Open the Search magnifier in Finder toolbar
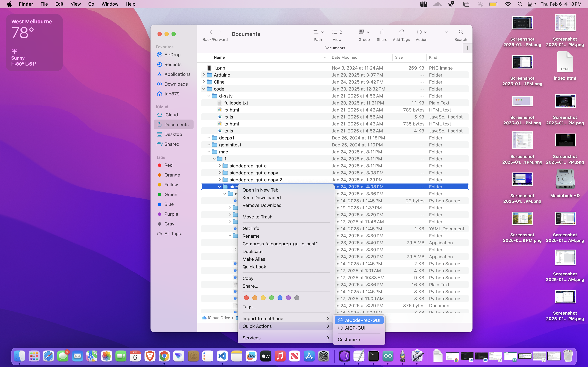This screenshot has width=588, height=367. (x=461, y=32)
